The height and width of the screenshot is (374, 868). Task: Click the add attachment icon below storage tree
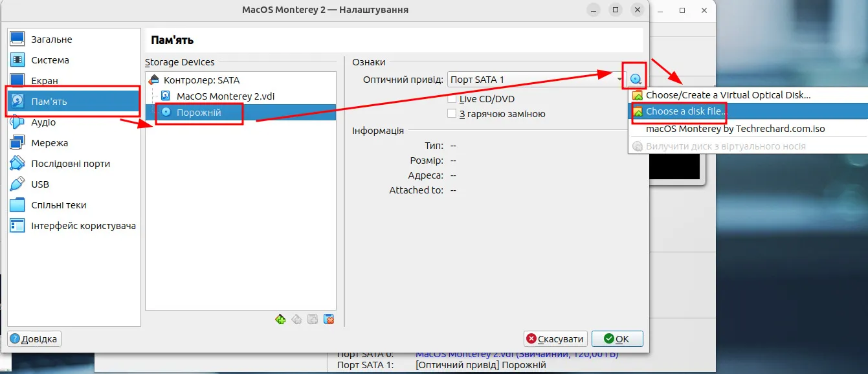pos(313,319)
